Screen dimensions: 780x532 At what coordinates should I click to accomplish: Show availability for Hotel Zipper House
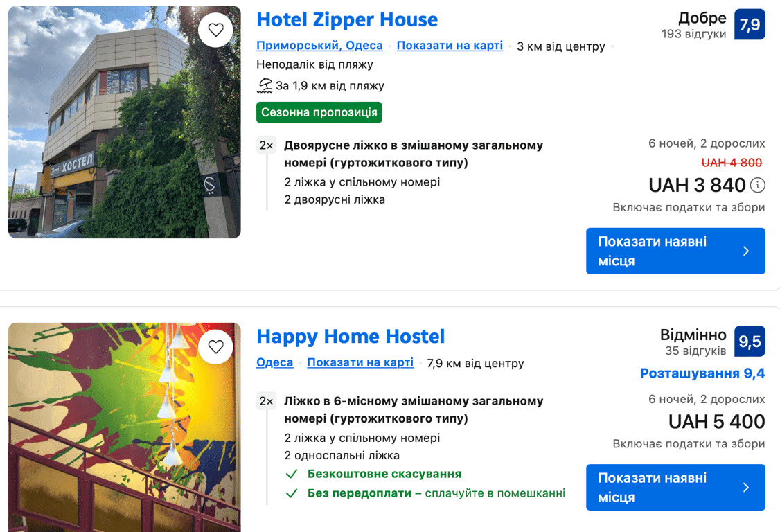click(x=675, y=251)
